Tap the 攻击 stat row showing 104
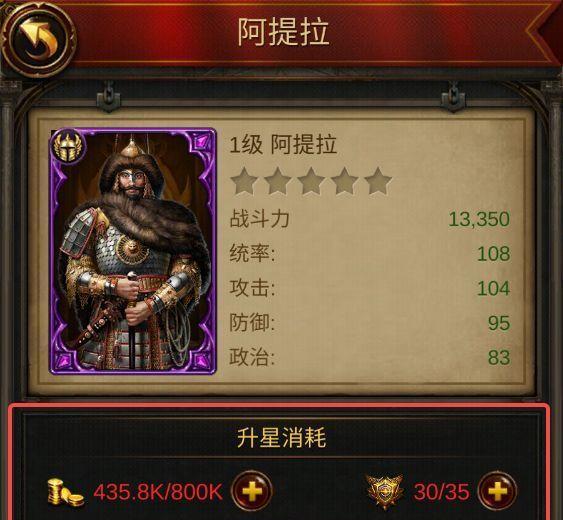563x520 pixels. click(369, 288)
